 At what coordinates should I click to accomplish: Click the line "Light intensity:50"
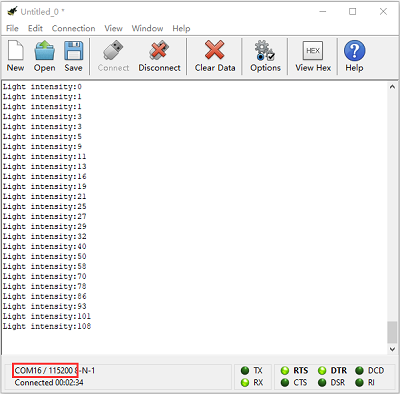point(45,257)
